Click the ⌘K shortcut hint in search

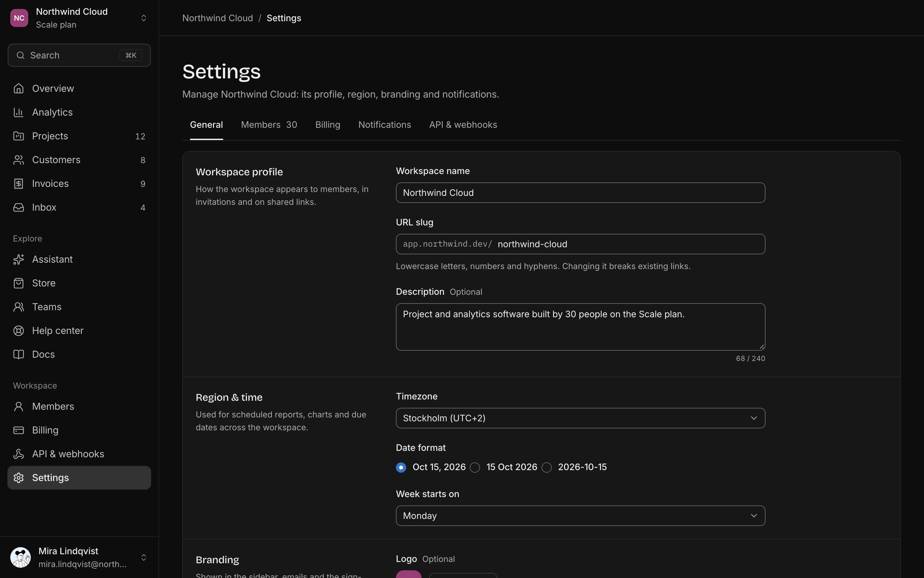(131, 56)
